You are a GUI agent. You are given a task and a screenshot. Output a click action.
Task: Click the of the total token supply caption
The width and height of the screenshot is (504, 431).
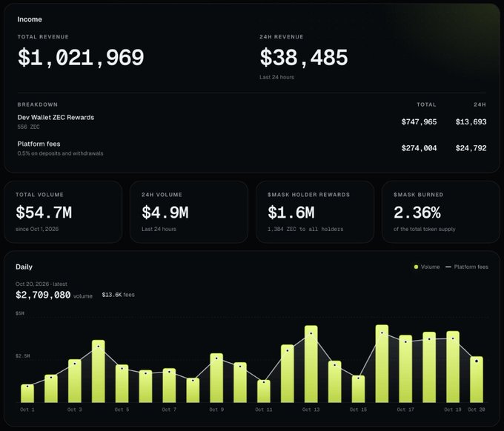[424, 229]
